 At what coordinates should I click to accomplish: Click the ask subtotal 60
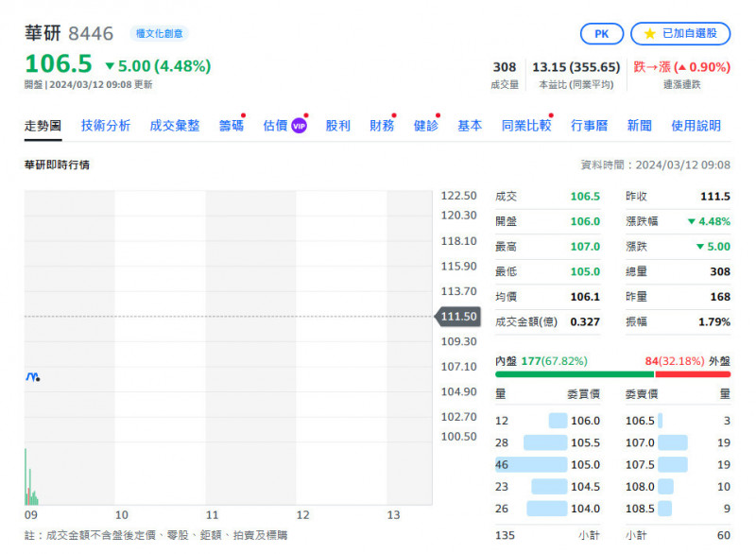coord(724,536)
